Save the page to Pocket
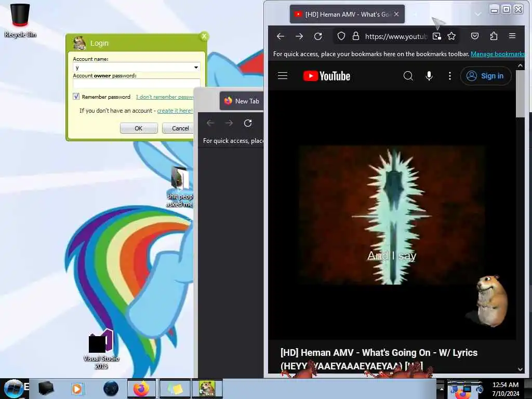Viewport: 532px width, 399px height. tap(475, 36)
